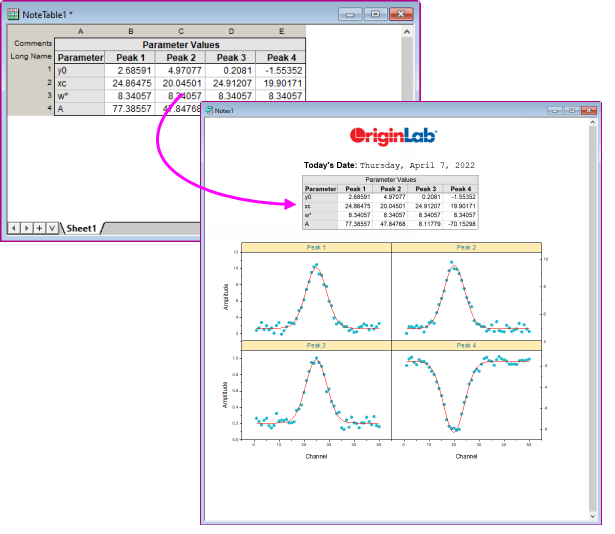
Task: Click the Peak 4 column long name in NoteTable1
Action: point(281,57)
